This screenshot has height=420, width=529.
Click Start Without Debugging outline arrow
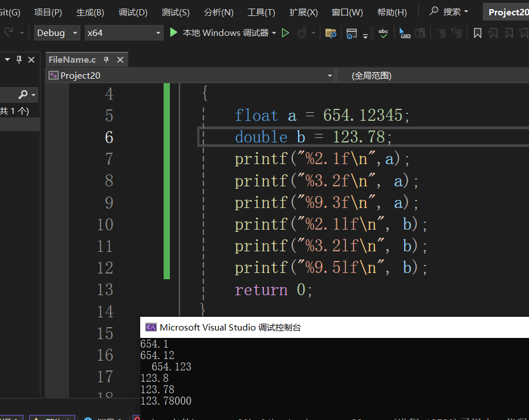pyautogui.click(x=286, y=33)
